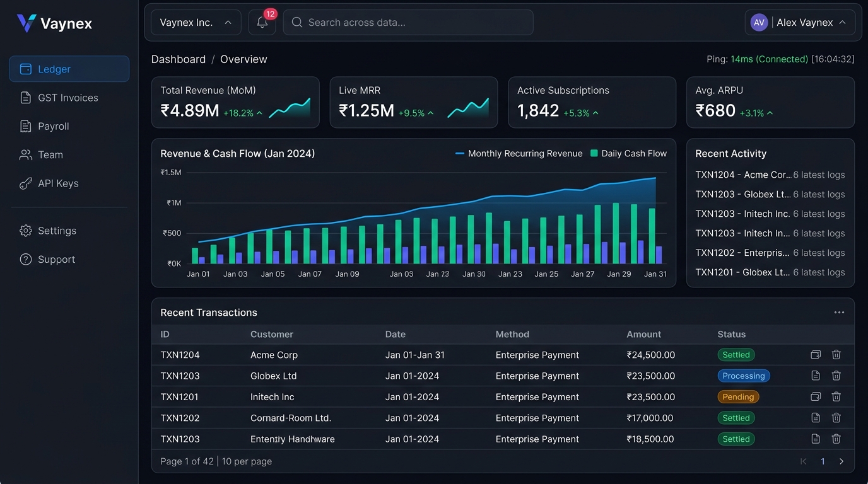Click the Amount column header
The image size is (868, 484).
point(644,335)
